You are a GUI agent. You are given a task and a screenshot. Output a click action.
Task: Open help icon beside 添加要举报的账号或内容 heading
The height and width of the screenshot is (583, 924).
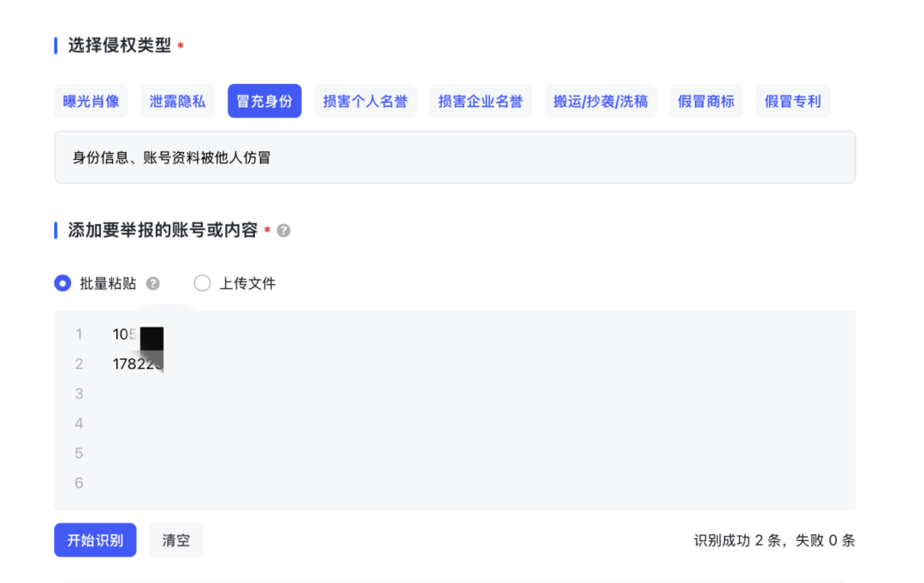pos(284,231)
